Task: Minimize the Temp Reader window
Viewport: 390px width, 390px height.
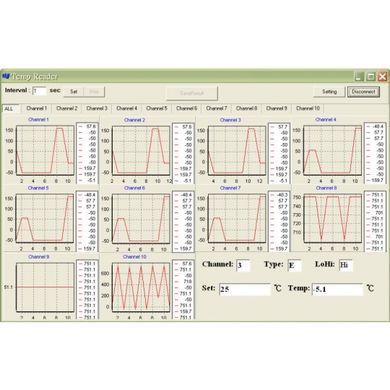Action: [x=359, y=77]
